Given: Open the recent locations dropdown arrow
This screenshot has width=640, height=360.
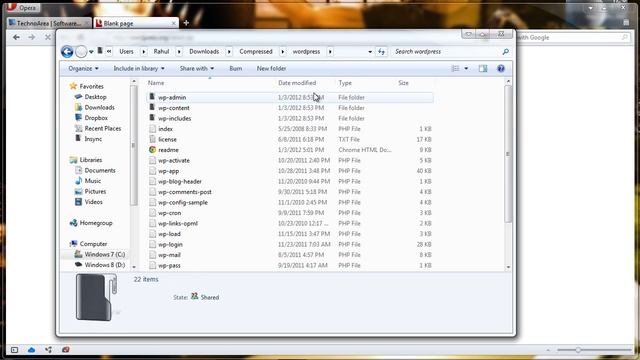Looking at the screenshot, I should pos(91,52).
